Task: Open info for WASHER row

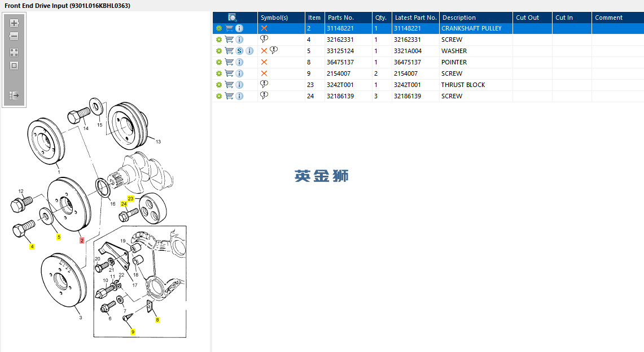Action: pyautogui.click(x=249, y=51)
